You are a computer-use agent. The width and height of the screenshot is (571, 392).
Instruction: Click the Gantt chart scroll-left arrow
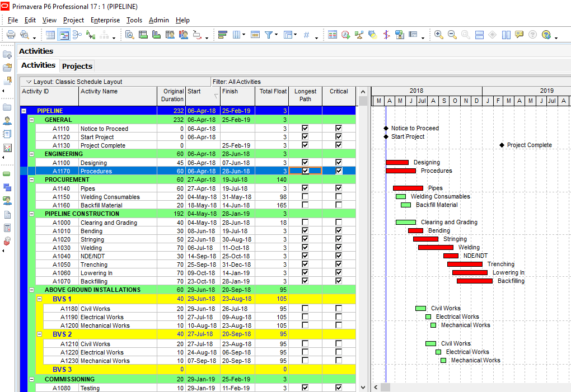(376, 388)
